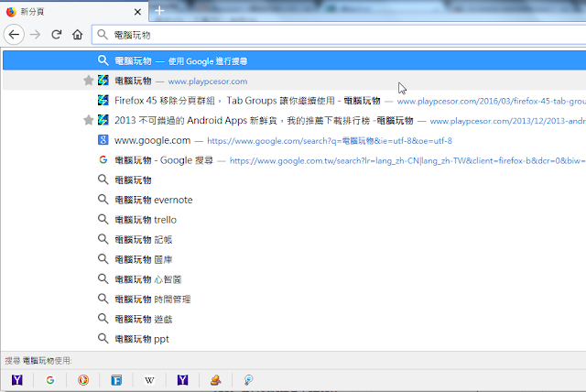Search with auction gavel engine icon
This screenshot has width=586, height=392.
215,380
